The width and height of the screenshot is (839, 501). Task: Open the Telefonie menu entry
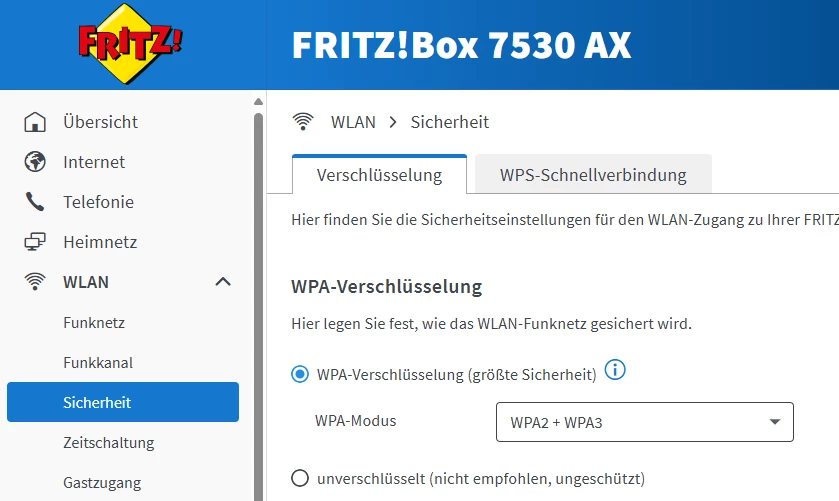click(x=98, y=202)
